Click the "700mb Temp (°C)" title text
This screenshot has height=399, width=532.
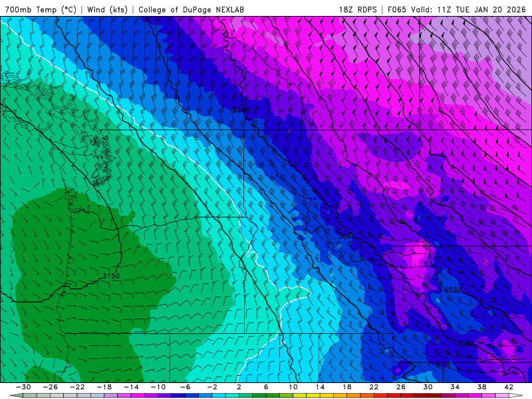point(41,9)
